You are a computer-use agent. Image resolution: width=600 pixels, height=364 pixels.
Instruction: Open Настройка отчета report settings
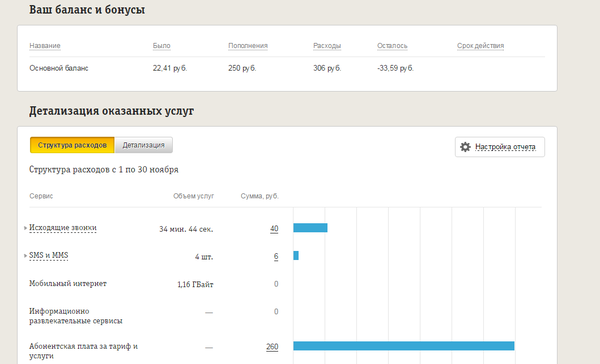[x=500, y=147]
